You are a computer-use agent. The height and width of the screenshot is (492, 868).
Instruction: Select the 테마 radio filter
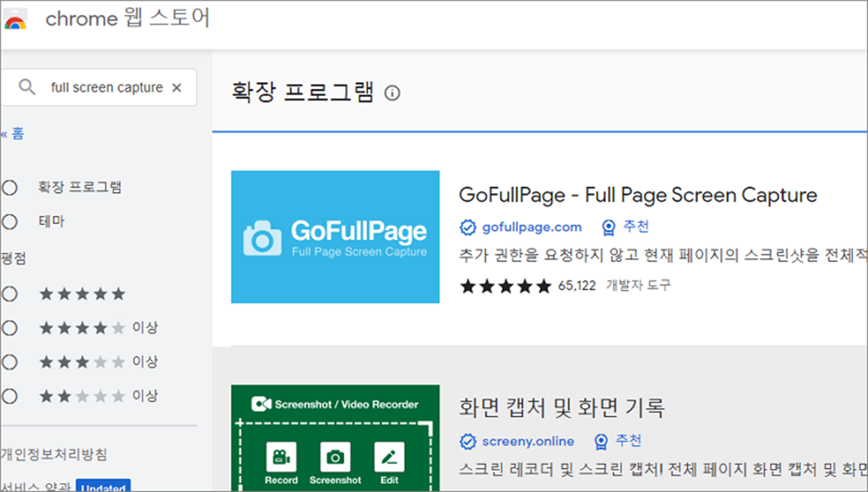click(10, 222)
